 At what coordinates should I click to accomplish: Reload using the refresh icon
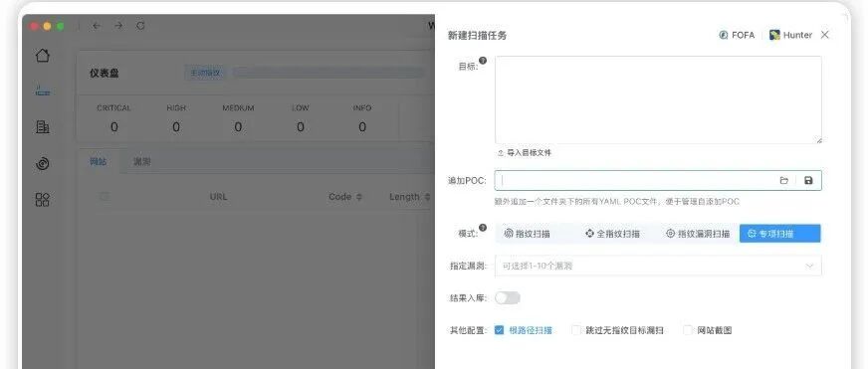140,26
